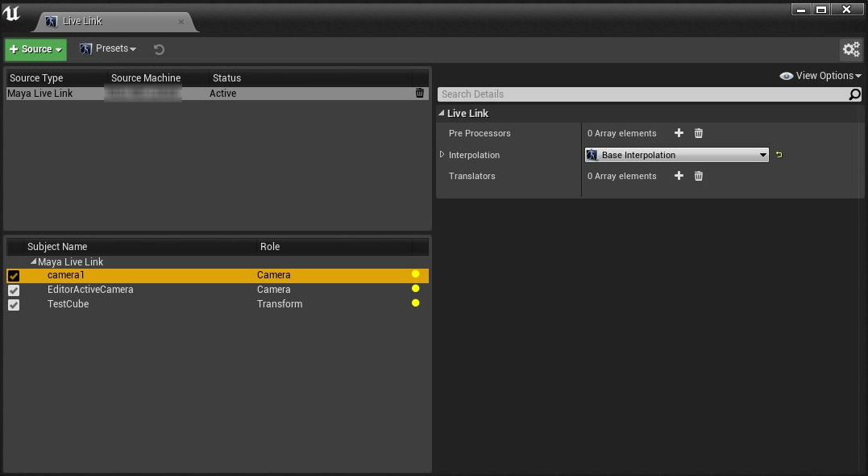Open the settings gears icon
This screenshot has height=476, width=868.
(x=851, y=49)
